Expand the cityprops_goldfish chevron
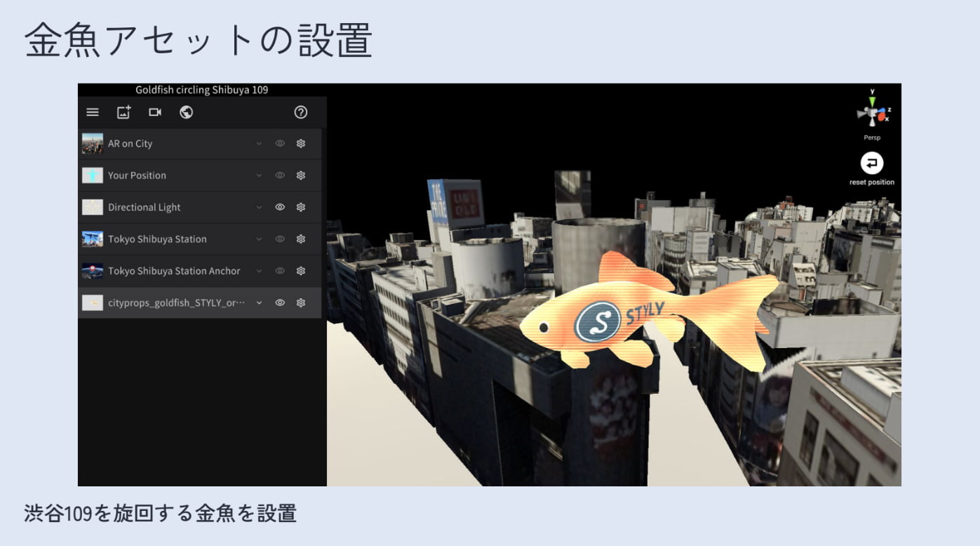Screen dimensions: 980x546 (259, 302)
